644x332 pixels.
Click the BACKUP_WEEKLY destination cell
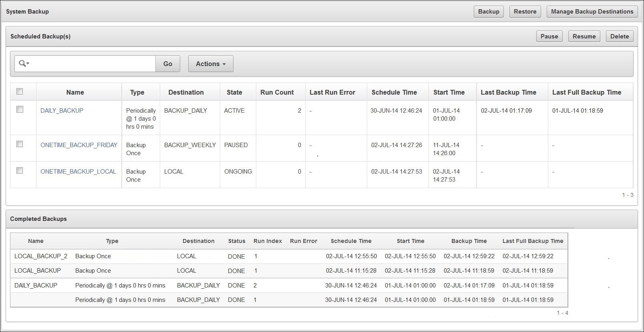(x=190, y=145)
